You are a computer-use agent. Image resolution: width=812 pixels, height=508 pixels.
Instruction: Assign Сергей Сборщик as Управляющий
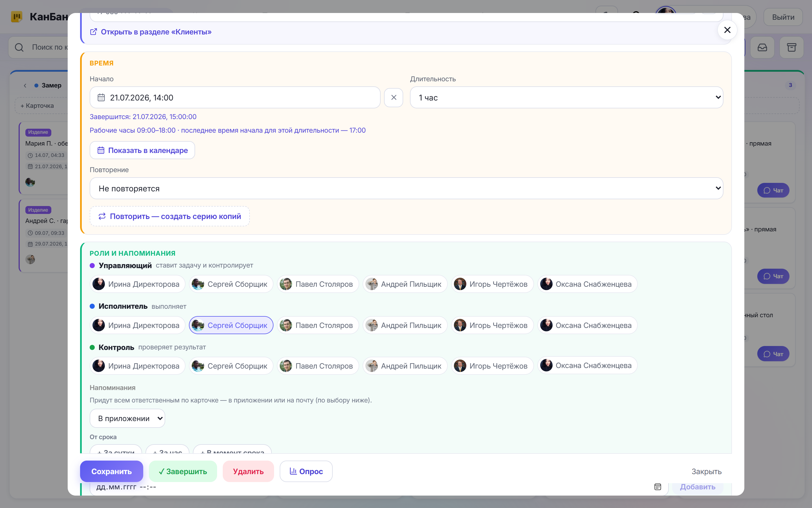click(231, 284)
